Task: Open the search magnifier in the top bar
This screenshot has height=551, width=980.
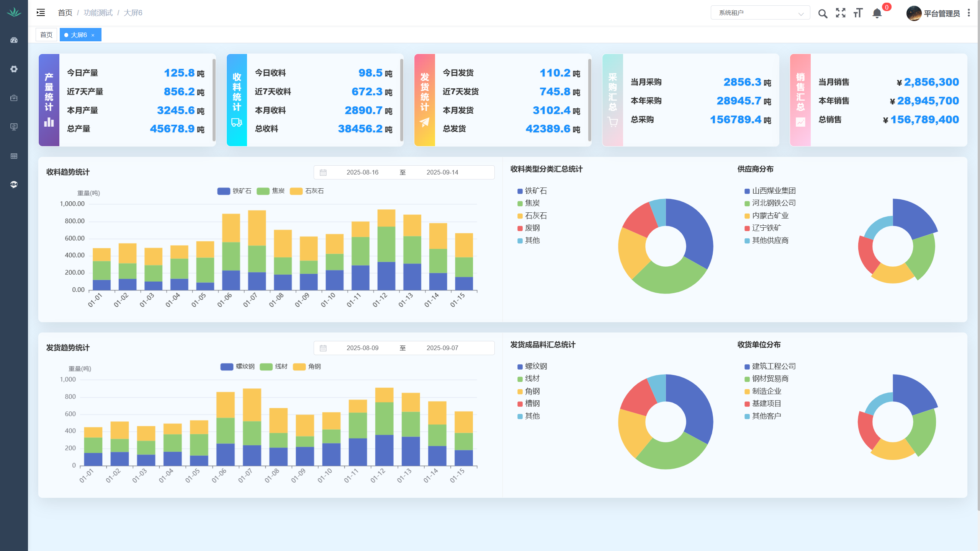Action: (823, 14)
